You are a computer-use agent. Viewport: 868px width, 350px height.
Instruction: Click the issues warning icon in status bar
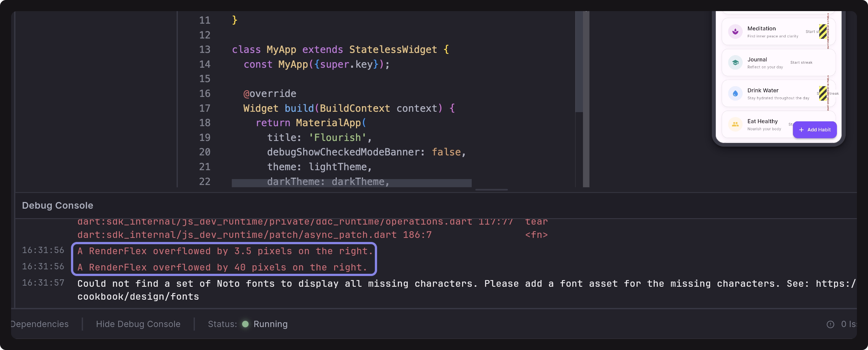(830, 324)
